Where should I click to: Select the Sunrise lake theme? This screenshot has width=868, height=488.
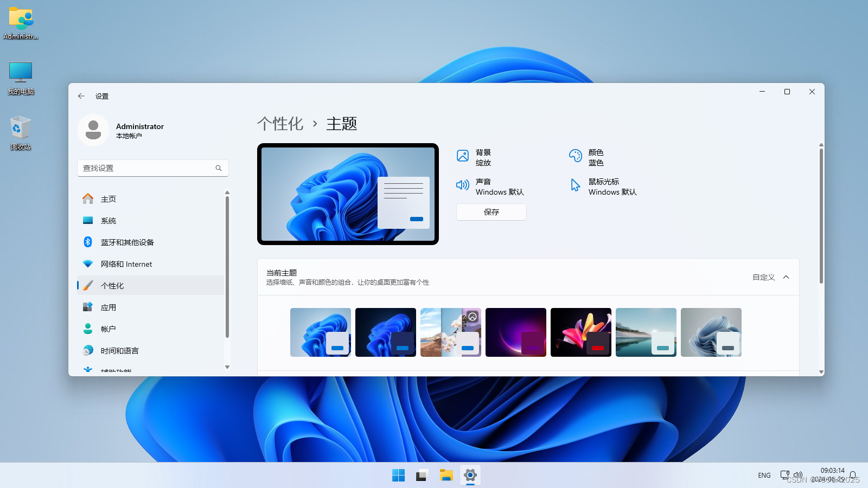coord(646,332)
